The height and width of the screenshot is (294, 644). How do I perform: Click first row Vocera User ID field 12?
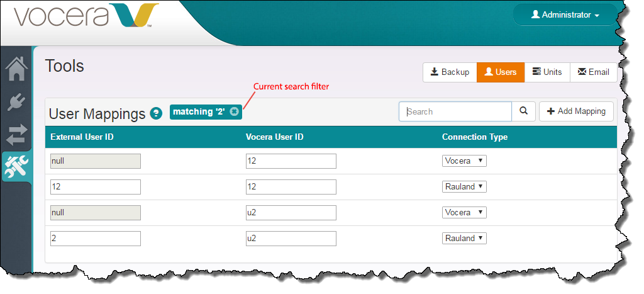coord(291,161)
